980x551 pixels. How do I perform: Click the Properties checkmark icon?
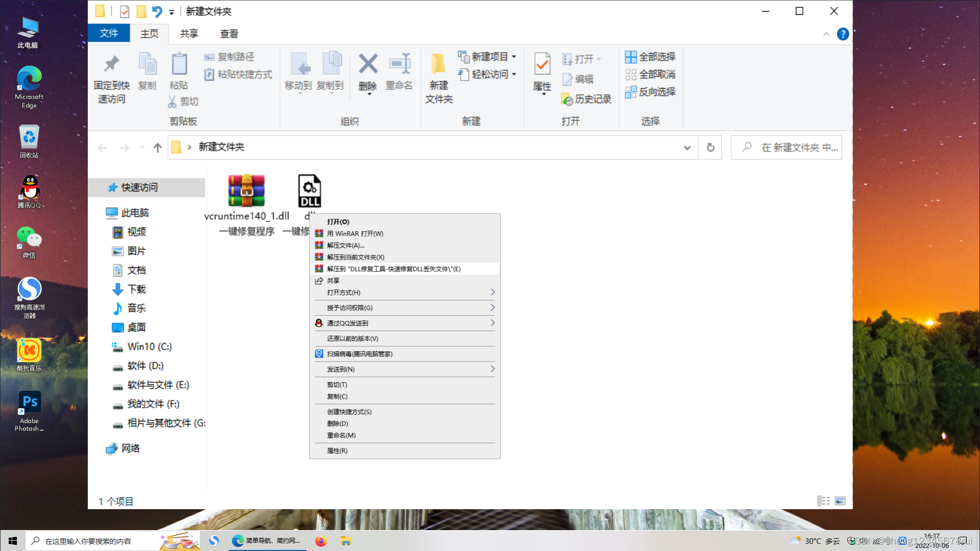(x=542, y=64)
